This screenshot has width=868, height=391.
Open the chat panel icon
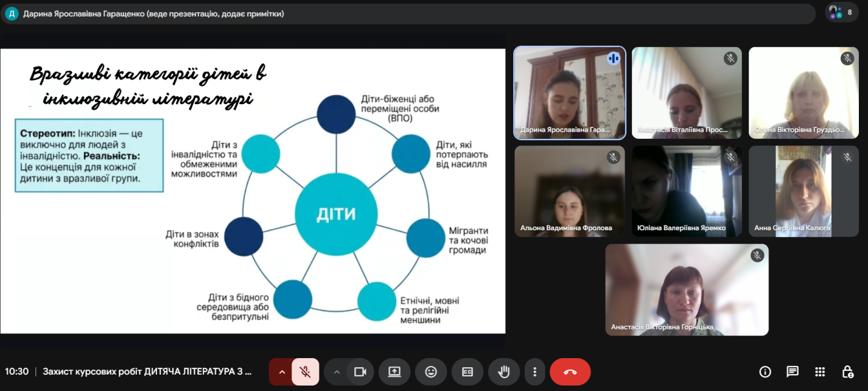point(793,372)
